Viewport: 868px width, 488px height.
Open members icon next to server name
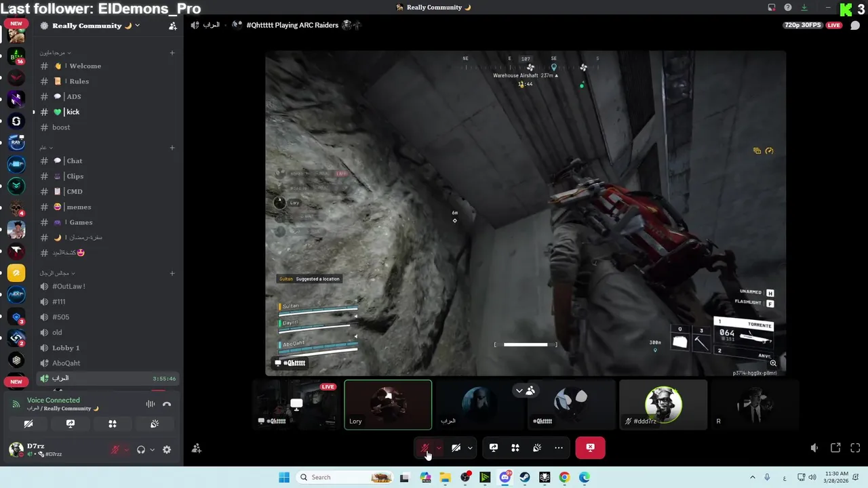pyautogui.click(x=173, y=26)
